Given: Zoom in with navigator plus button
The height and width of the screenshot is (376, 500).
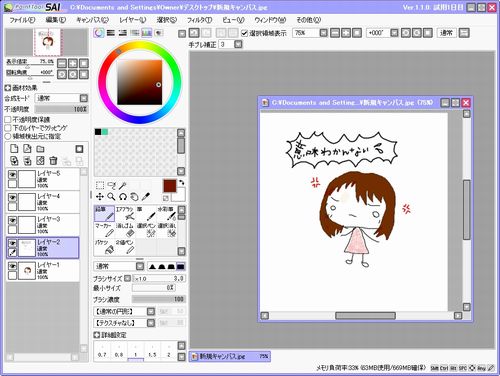Looking at the screenshot, I should pyautogui.click(x=73, y=63).
